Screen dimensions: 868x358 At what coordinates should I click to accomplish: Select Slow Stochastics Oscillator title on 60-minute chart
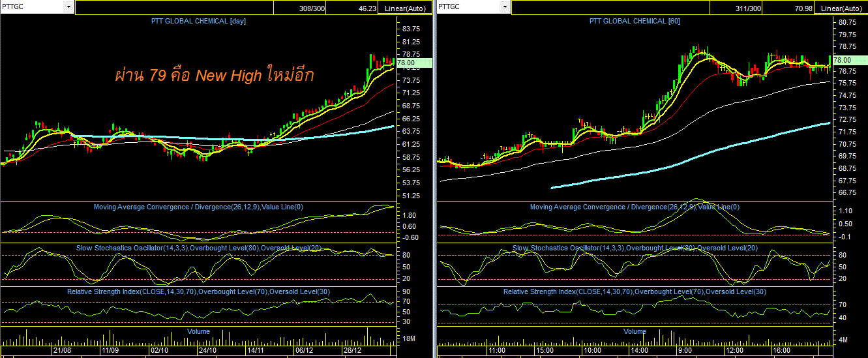click(x=635, y=248)
